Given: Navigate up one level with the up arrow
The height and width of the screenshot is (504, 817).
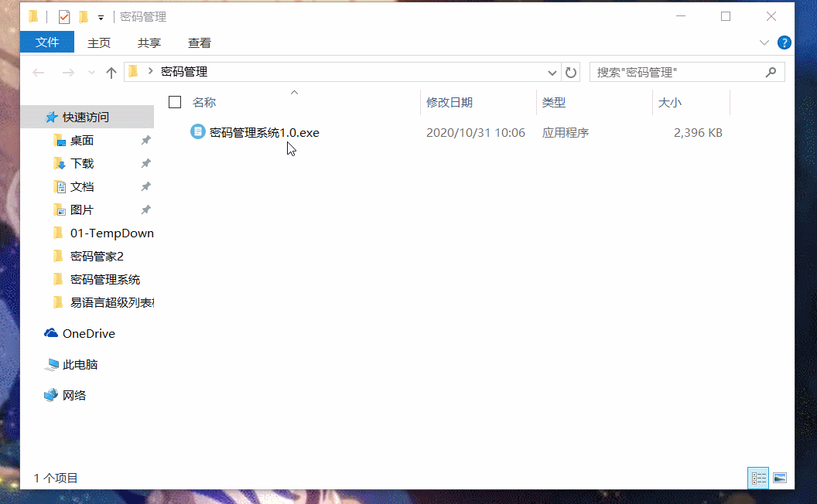Looking at the screenshot, I should pyautogui.click(x=112, y=72).
